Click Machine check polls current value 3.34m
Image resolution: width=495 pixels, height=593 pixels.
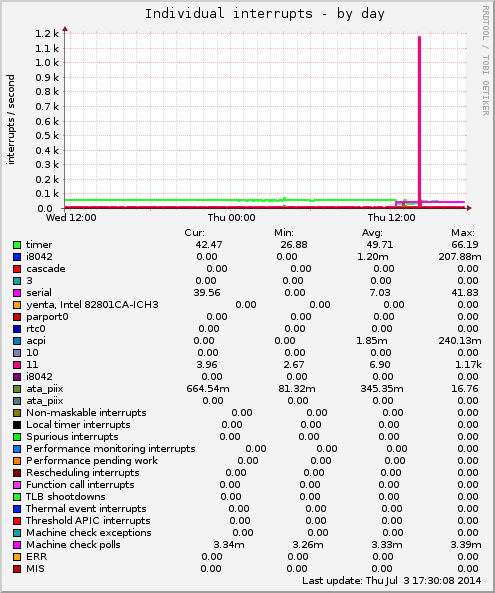coord(229,545)
